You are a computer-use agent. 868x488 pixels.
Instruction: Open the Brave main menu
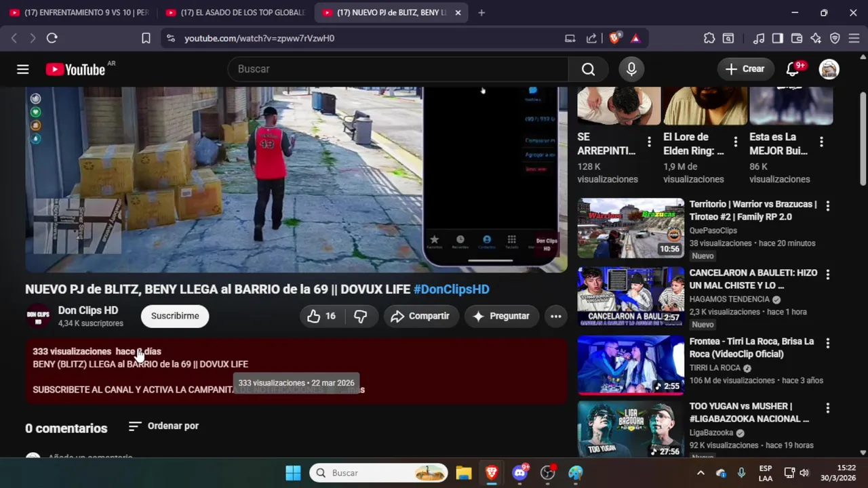click(854, 39)
